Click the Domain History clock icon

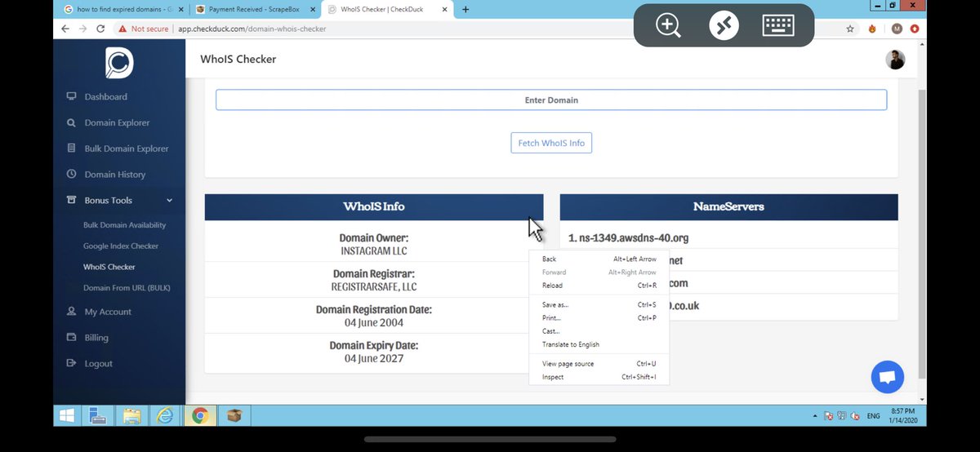(x=71, y=174)
